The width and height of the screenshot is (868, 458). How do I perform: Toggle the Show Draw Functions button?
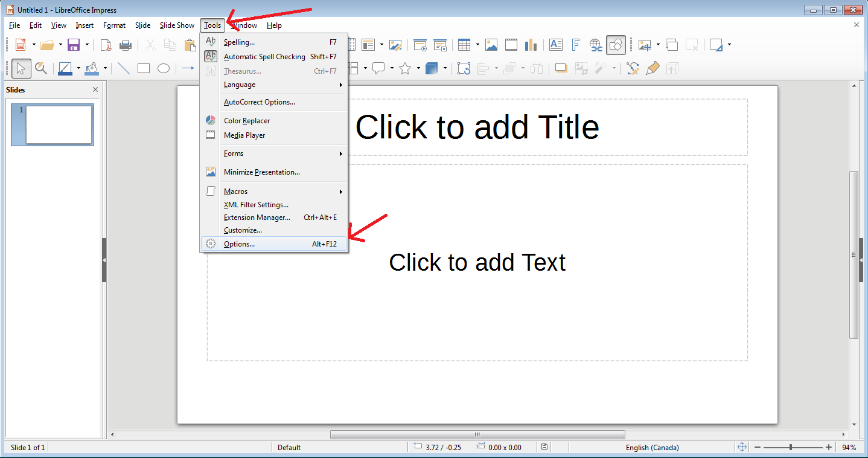tap(616, 45)
